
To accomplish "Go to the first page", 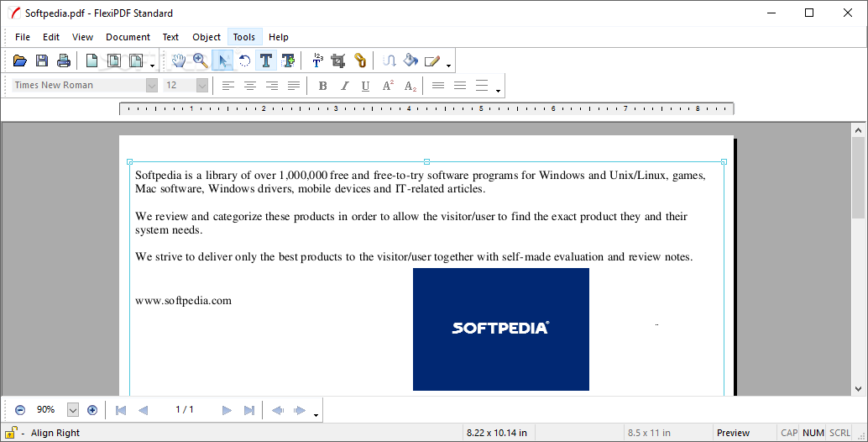I will coord(121,410).
